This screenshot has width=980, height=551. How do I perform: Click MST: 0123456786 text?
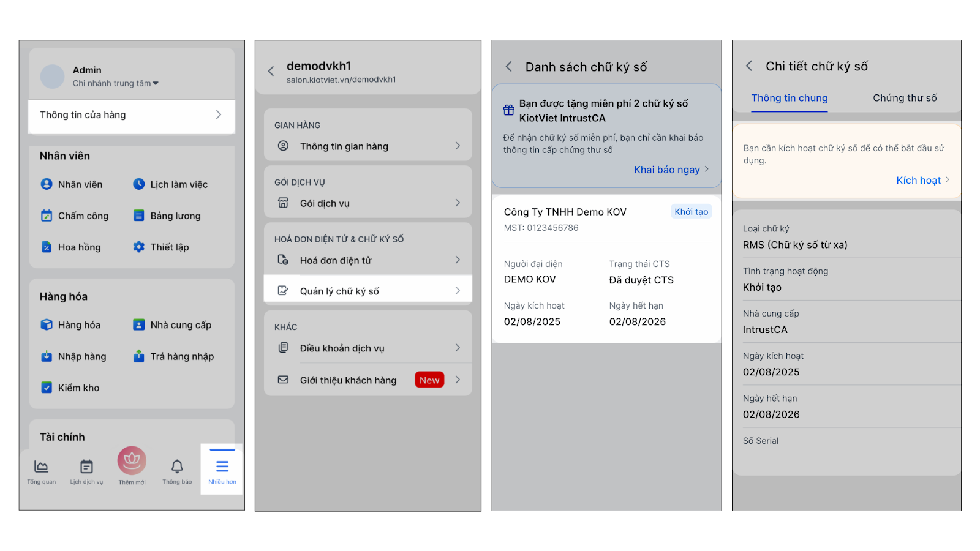(x=541, y=228)
